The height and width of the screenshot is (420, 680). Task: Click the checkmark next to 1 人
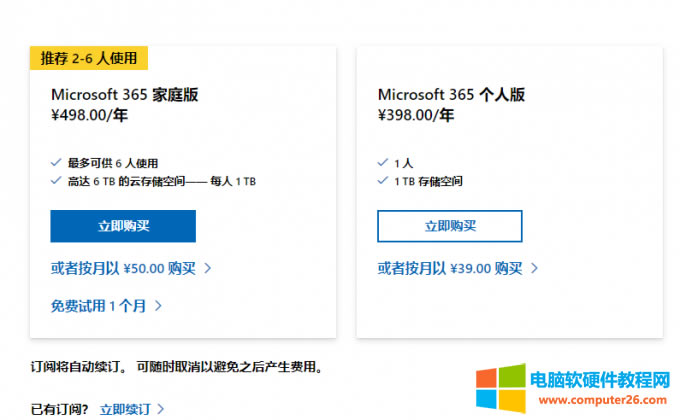point(383,162)
